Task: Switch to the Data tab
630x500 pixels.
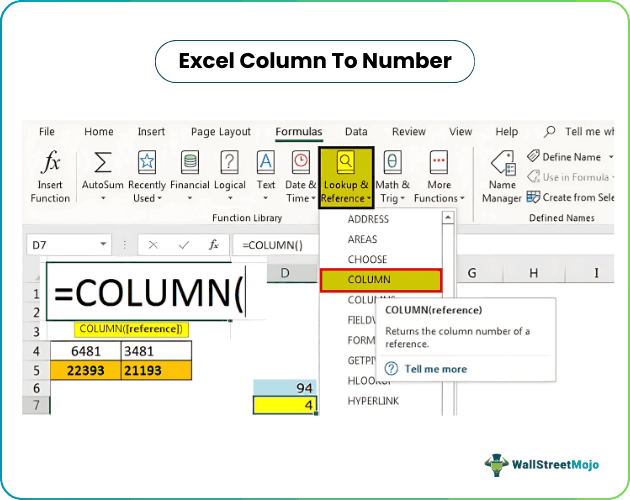Action: [x=356, y=131]
